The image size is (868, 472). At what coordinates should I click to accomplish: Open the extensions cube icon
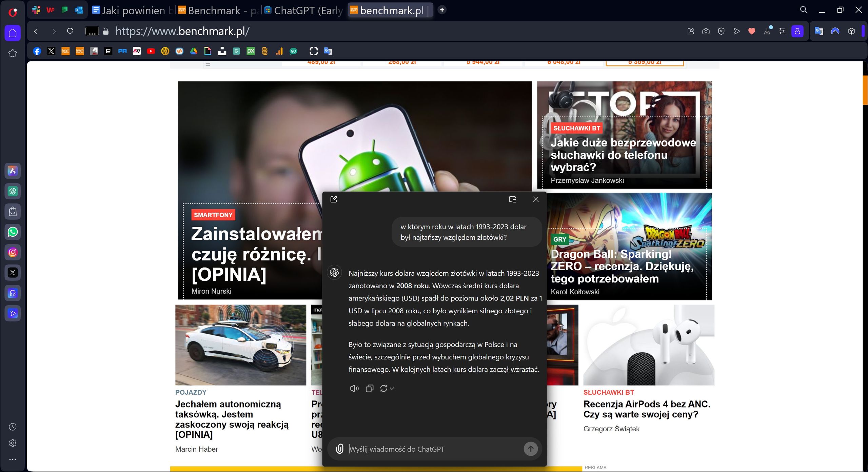pos(851,32)
